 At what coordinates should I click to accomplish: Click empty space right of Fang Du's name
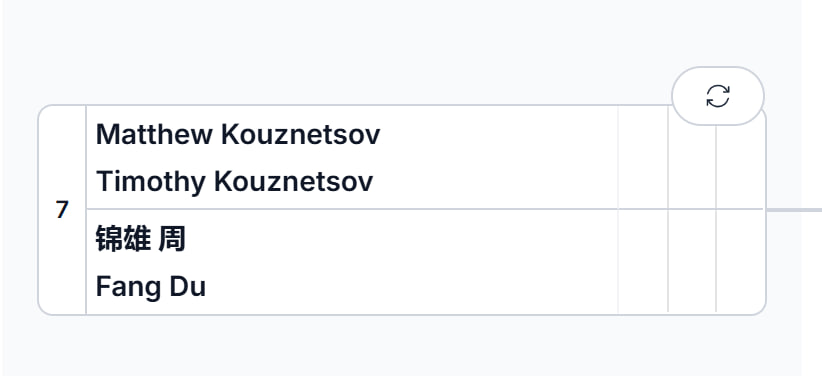(x=412, y=287)
